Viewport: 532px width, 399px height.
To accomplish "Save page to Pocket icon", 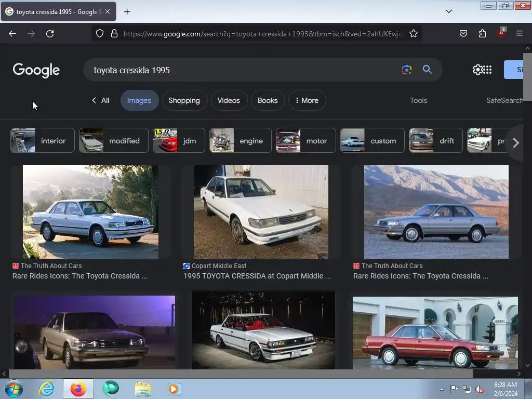I will click(x=463, y=33).
